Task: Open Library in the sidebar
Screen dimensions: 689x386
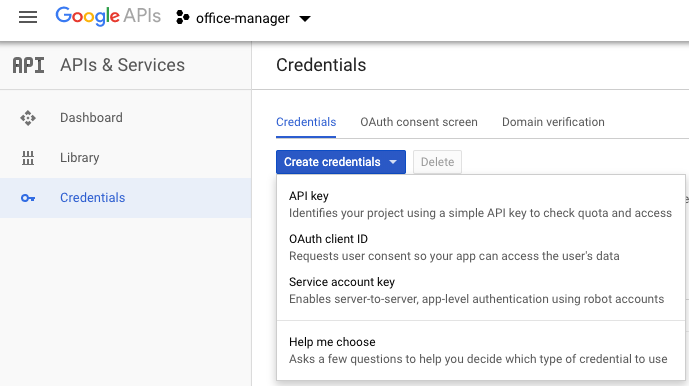Action: [126, 158]
